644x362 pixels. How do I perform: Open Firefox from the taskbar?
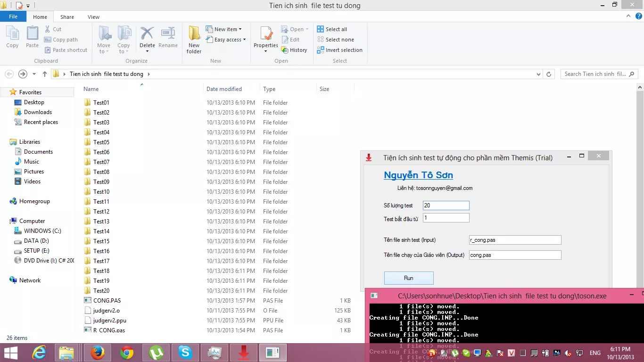(x=98, y=353)
